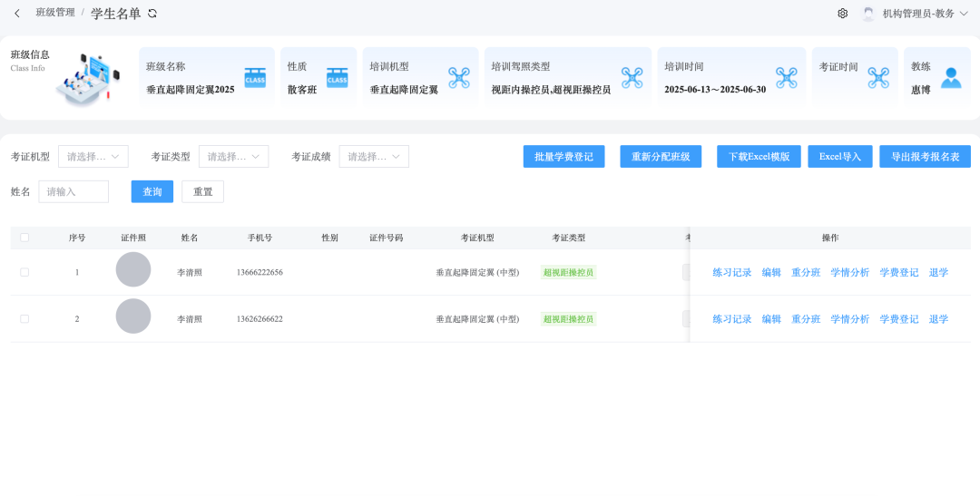Viewport: 980px width, 496px height.
Task: Toggle the select-all checkbox in table header
Action: [x=24, y=238]
